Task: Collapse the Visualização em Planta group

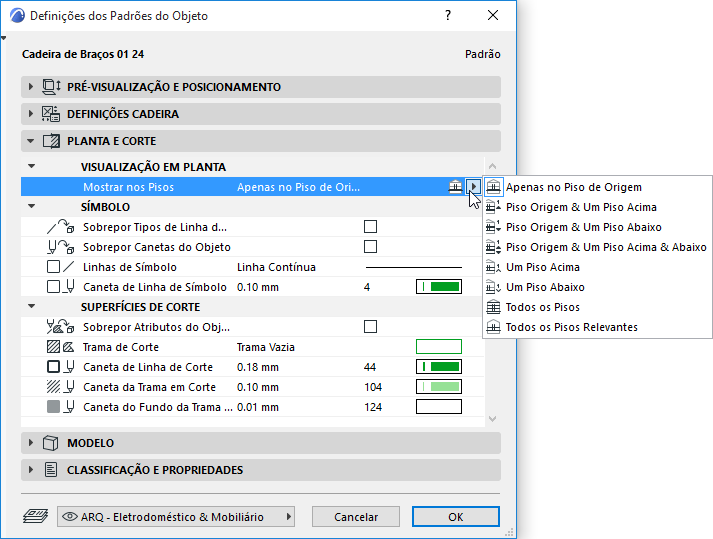Action: click(31, 166)
